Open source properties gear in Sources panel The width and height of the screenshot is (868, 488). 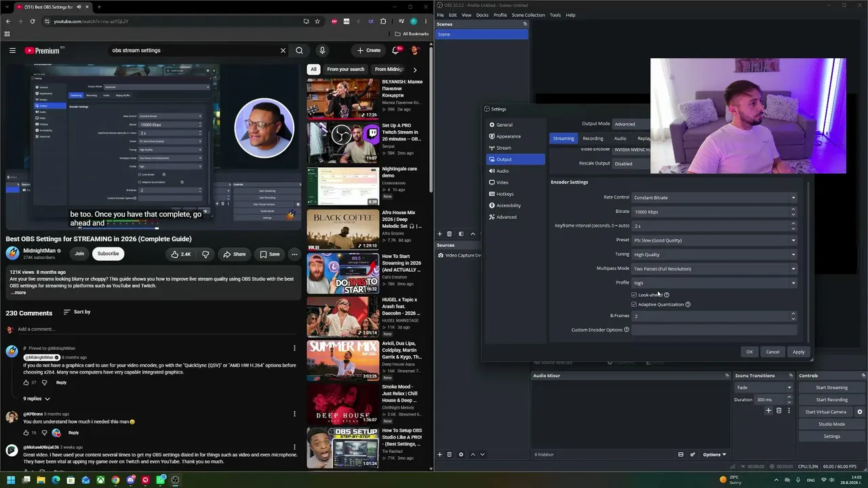(x=461, y=454)
